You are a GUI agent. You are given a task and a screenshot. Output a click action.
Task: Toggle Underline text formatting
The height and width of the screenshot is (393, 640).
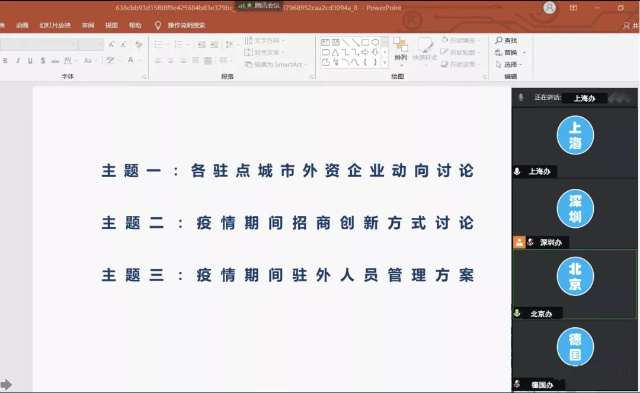30,60
